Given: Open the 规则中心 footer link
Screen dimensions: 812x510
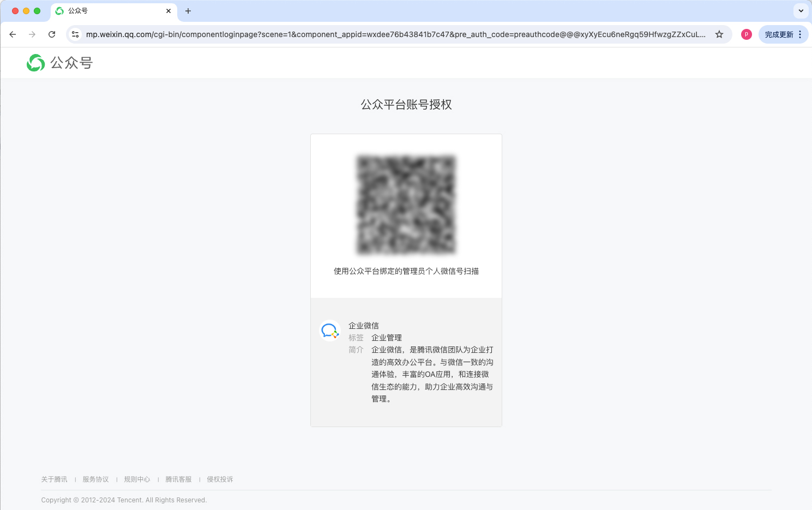Looking at the screenshot, I should (x=137, y=479).
